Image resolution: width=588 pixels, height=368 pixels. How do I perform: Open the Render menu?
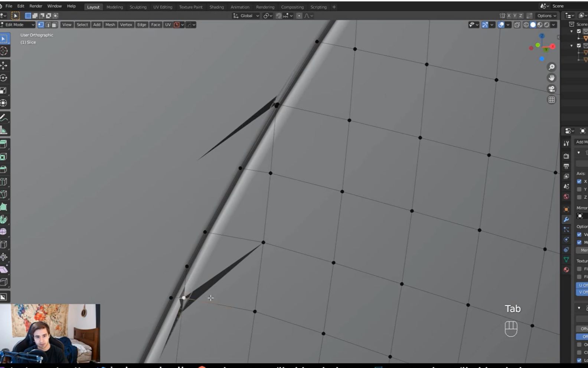[36, 6]
